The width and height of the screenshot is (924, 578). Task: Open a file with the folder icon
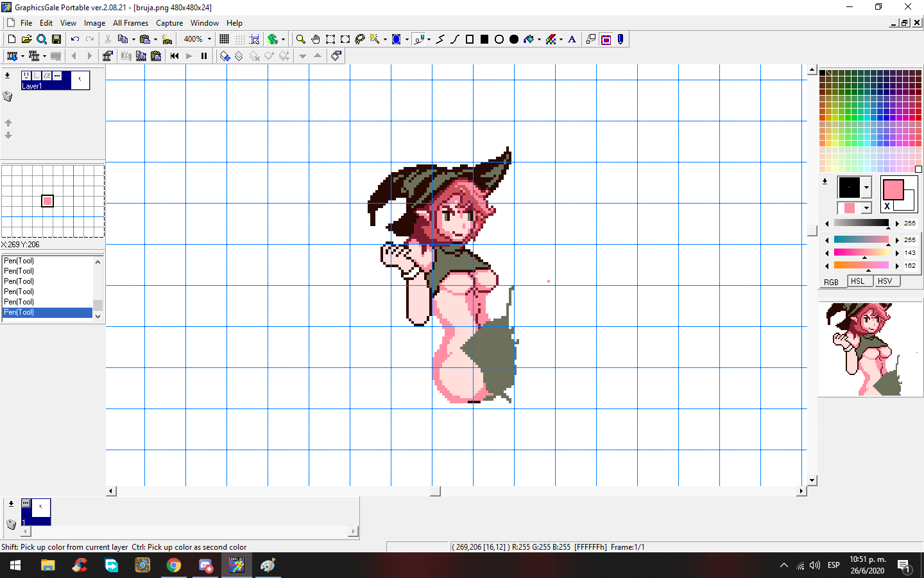(x=26, y=39)
